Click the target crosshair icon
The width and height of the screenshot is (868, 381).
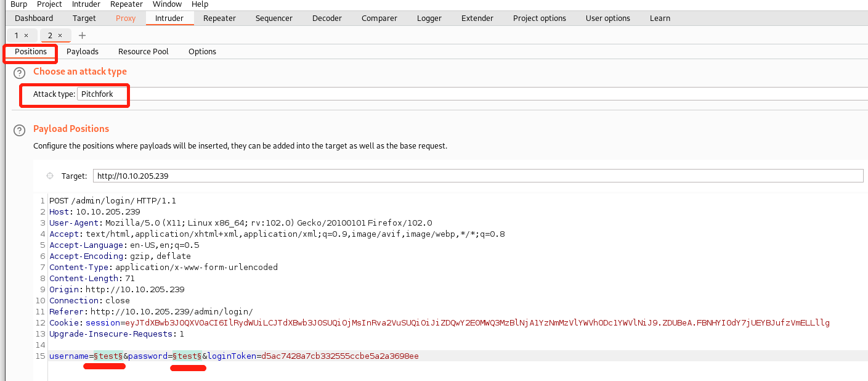(50, 176)
